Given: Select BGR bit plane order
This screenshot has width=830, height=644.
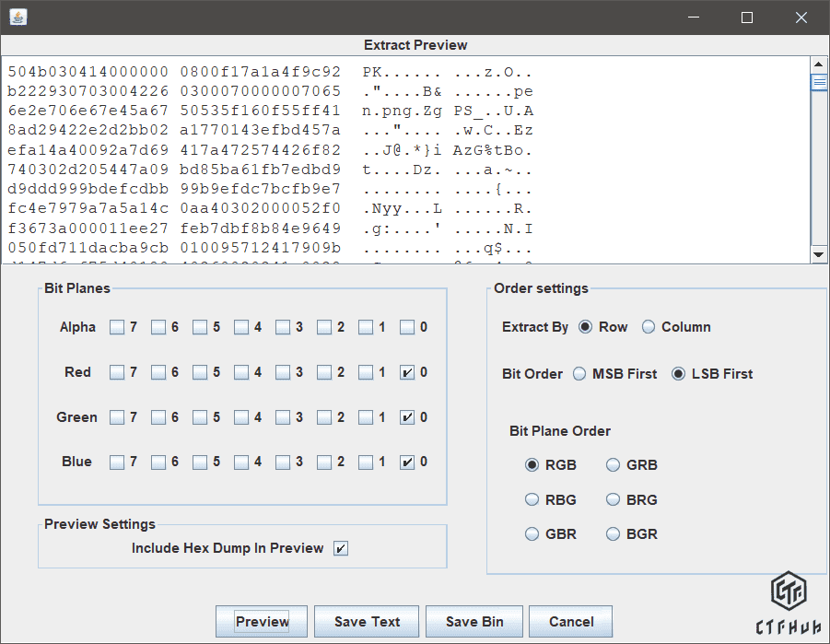Looking at the screenshot, I should [x=613, y=534].
